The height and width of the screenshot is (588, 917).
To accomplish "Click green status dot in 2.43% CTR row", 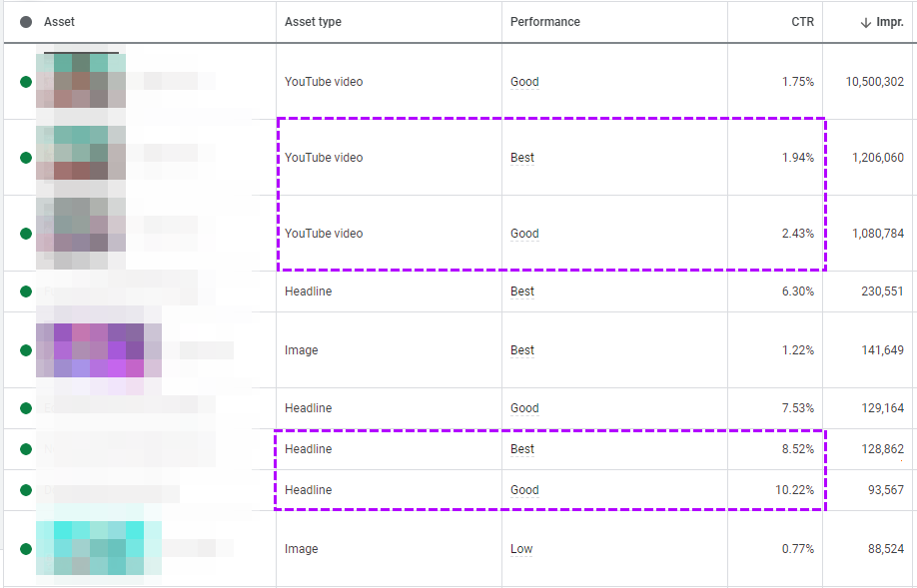I will coord(26,234).
